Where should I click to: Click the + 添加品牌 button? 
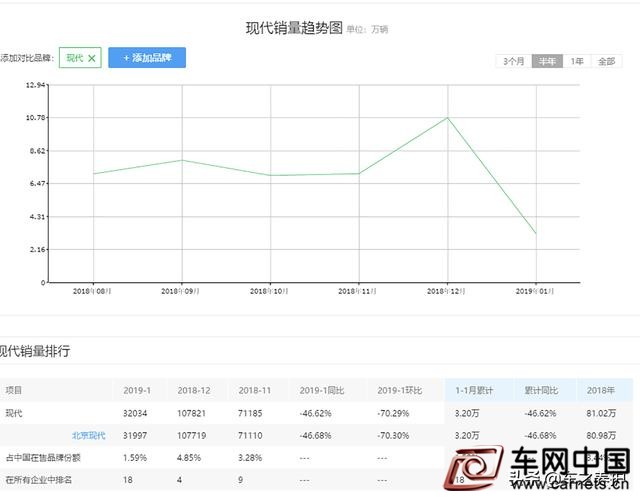point(147,58)
